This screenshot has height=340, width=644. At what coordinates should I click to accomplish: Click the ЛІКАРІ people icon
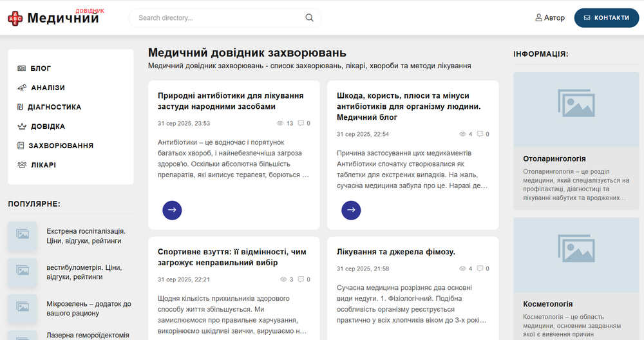[22, 165]
